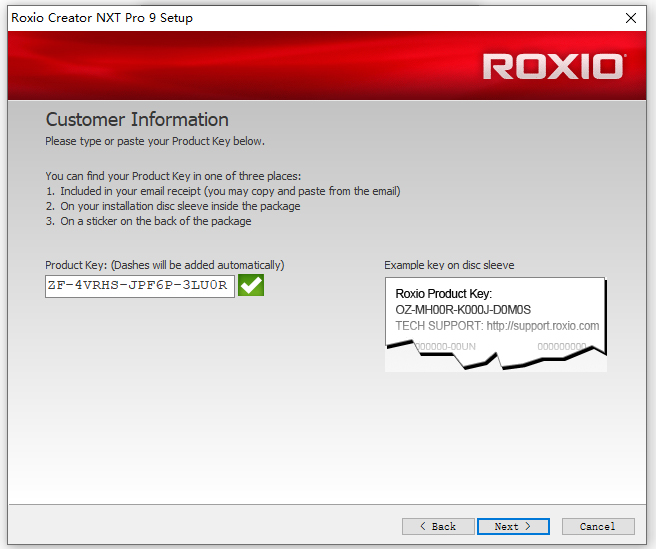This screenshot has width=656, height=549.
Task: Select the 'Customer Information' heading text
Action: coord(137,120)
